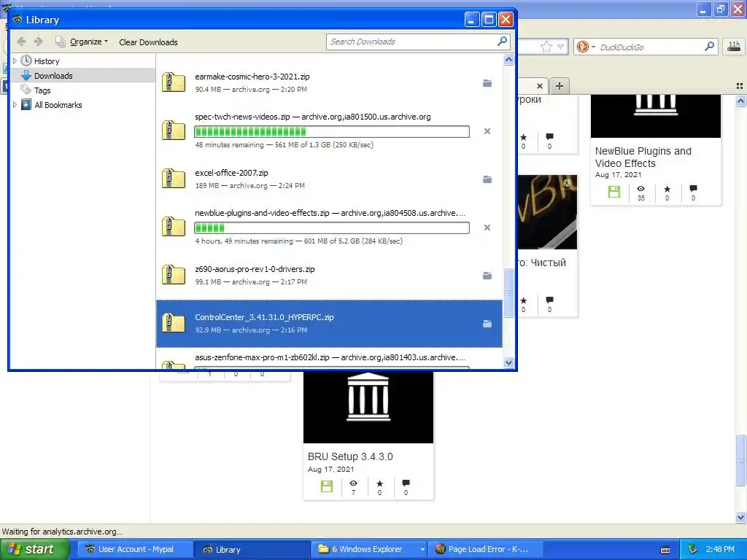The image size is (747, 560).
Task: Click browser search bar magnifier
Action: tap(709, 47)
